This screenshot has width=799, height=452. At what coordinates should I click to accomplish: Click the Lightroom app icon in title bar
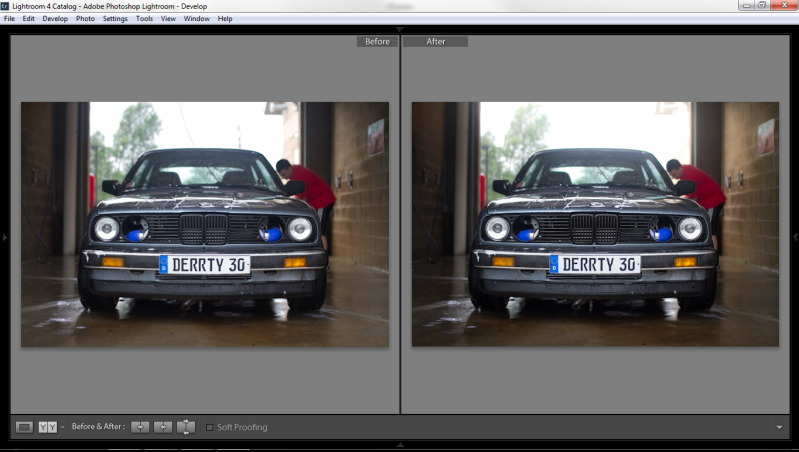tap(5, 6)
